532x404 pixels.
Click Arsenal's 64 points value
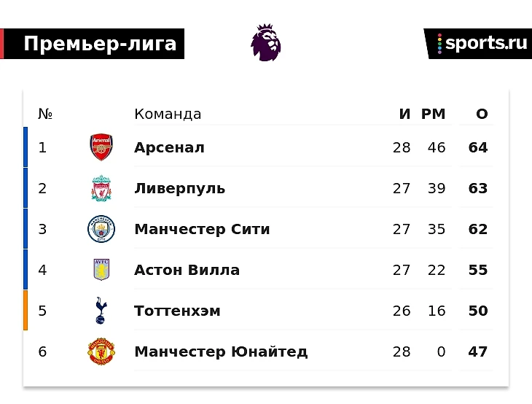click(478, 147)
